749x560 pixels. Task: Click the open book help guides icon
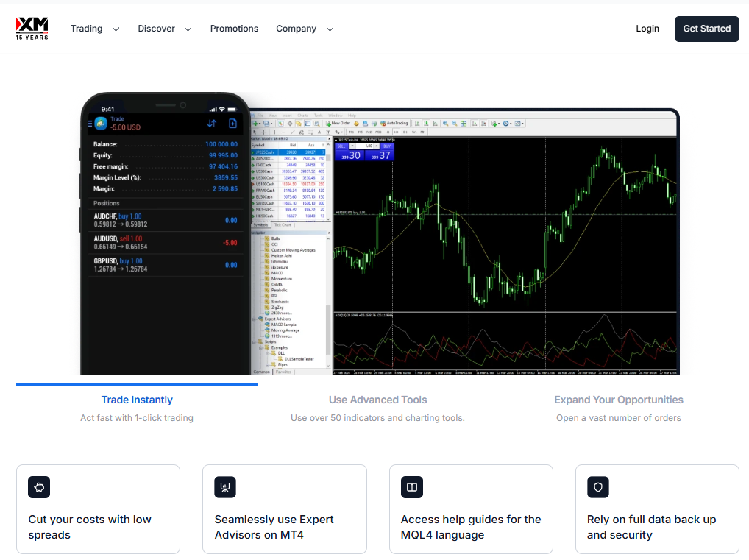412,487
